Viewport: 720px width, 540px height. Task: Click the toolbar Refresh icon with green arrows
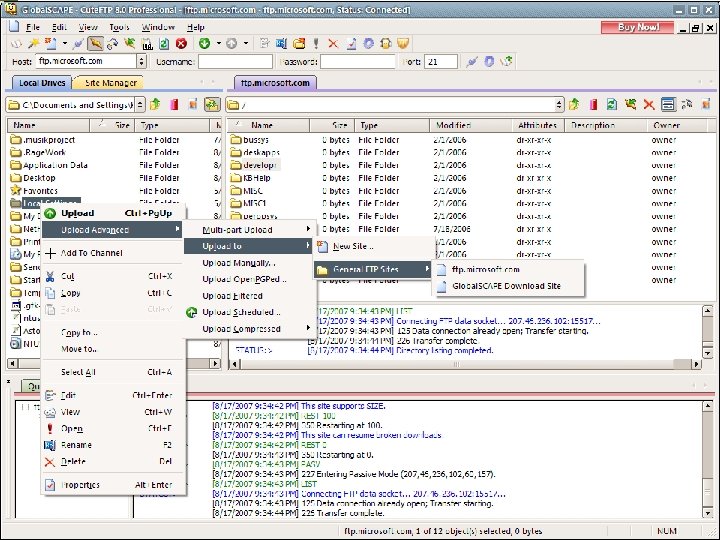[x=164, y=44]
